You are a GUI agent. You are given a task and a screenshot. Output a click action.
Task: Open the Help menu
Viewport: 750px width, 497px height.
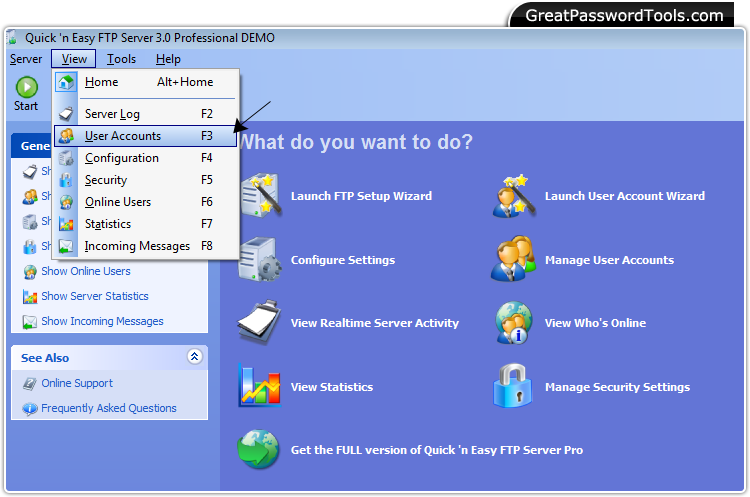click(x=168, y=59)
